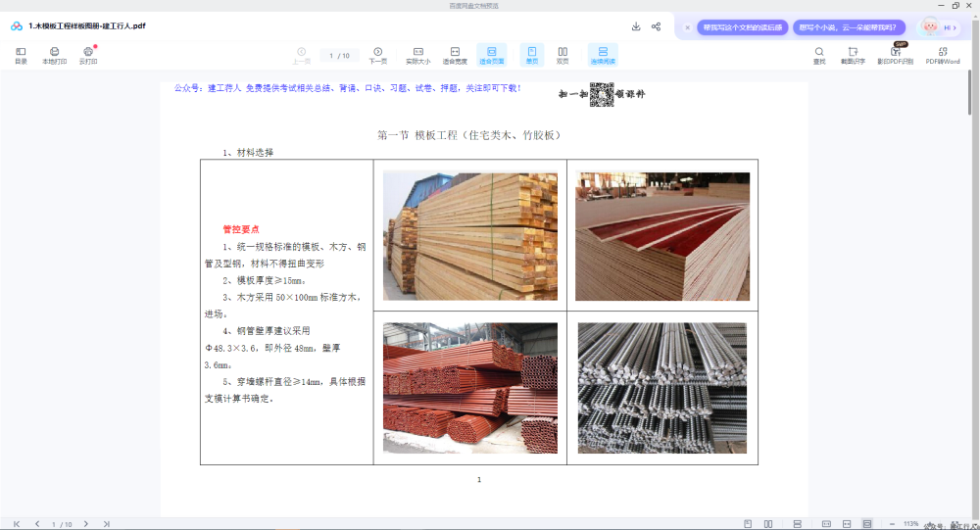Click the line 3、木方采用 50×100mm 标准方木
980x530 pixels.
click(x=292, y=298)
